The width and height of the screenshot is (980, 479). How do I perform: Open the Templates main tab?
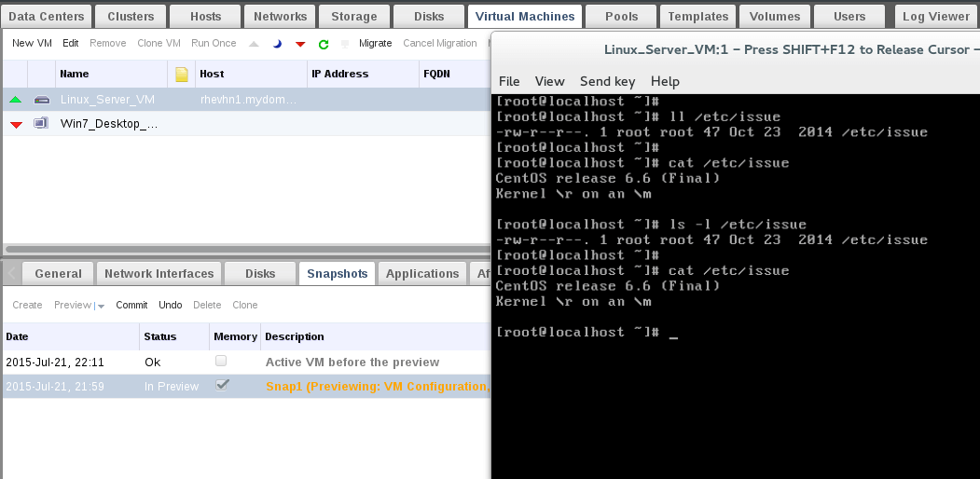pyautogui.click(x=698, y=16)
